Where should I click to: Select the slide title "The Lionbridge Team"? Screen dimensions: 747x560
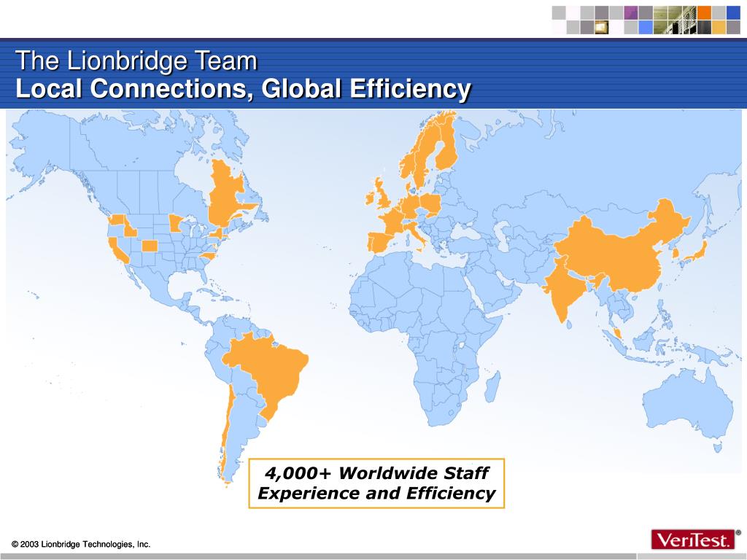(x=136, y=61)
